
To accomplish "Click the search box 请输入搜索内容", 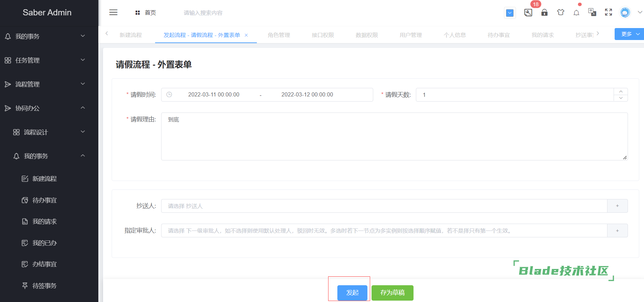I will point(203,13).
